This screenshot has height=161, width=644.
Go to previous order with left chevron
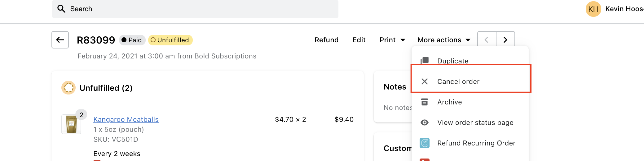pyautogui.click(x=487, y=40)
